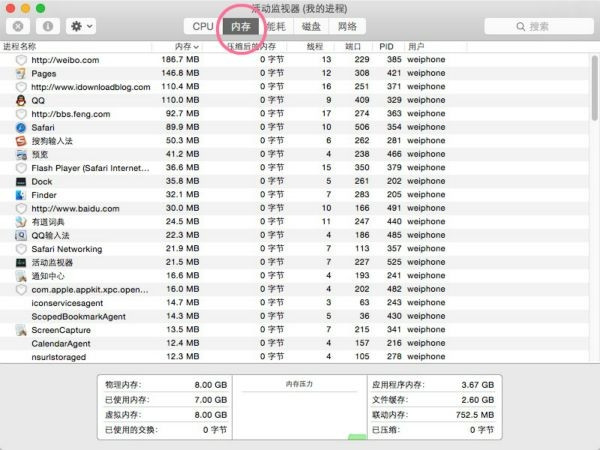Select the iconservicesagent process row
Image resolution: width=600 pixels, height=450 pixels.
click(295, 303)
